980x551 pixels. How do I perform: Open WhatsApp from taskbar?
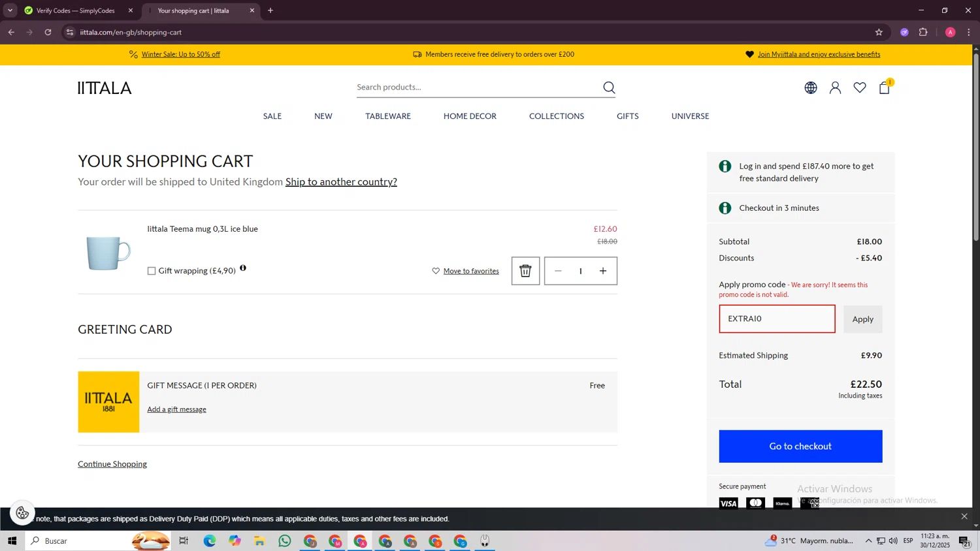click(x=285, y=541)
